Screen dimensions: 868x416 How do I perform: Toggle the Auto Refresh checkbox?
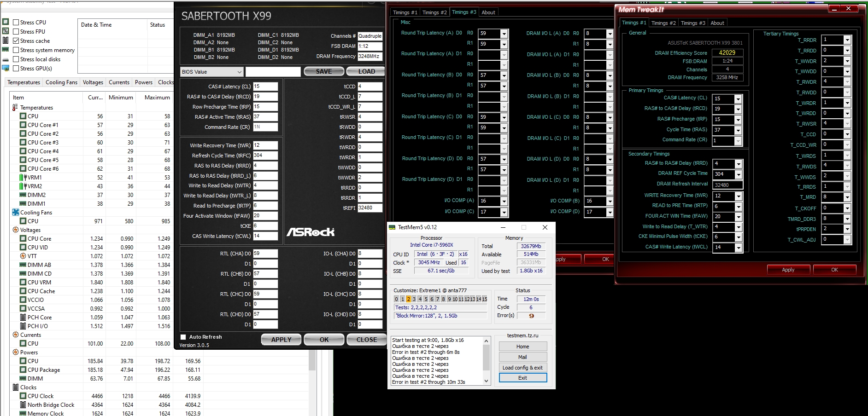(x=183, y=337)
